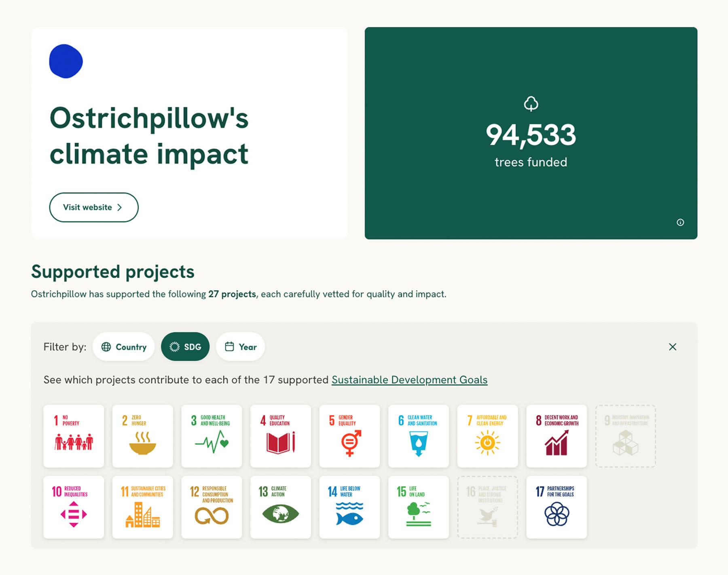Click the info icon on trees funded card
This screenshot has height=575, width=728.
coord(680,222)
